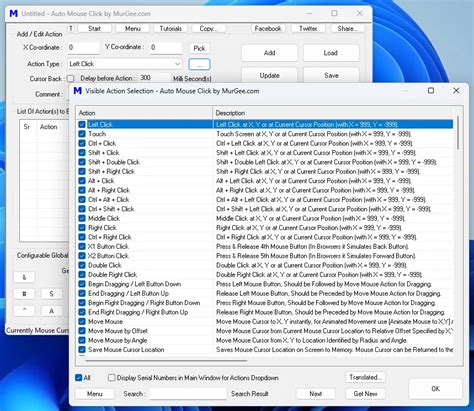Click the # key button in main window
The image size is (474, 411).
point(24,294)
